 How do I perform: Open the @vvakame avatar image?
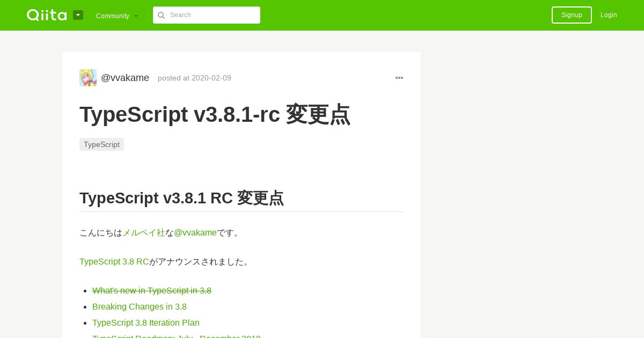[x=88, y=78]
